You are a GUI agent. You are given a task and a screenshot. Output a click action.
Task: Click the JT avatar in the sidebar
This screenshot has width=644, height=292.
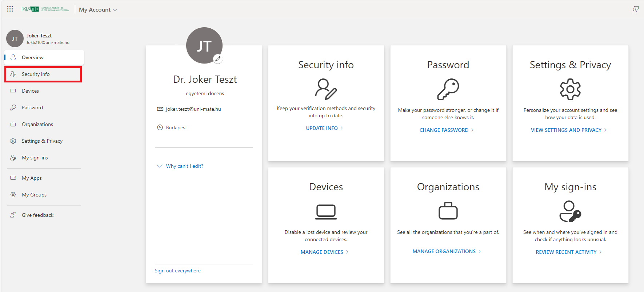[x=15, y=38]
